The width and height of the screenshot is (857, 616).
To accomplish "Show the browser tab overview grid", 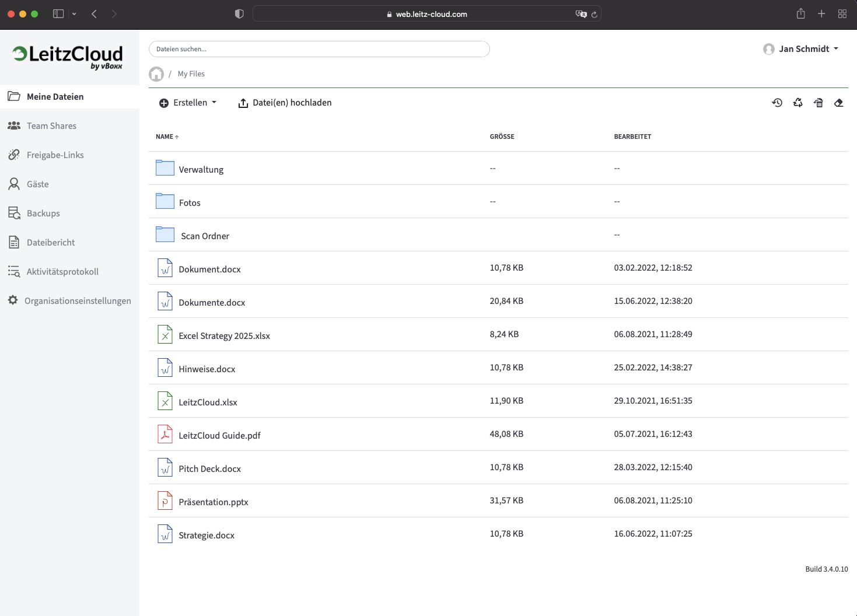I will pyautogui.click(x=842, y=14).
